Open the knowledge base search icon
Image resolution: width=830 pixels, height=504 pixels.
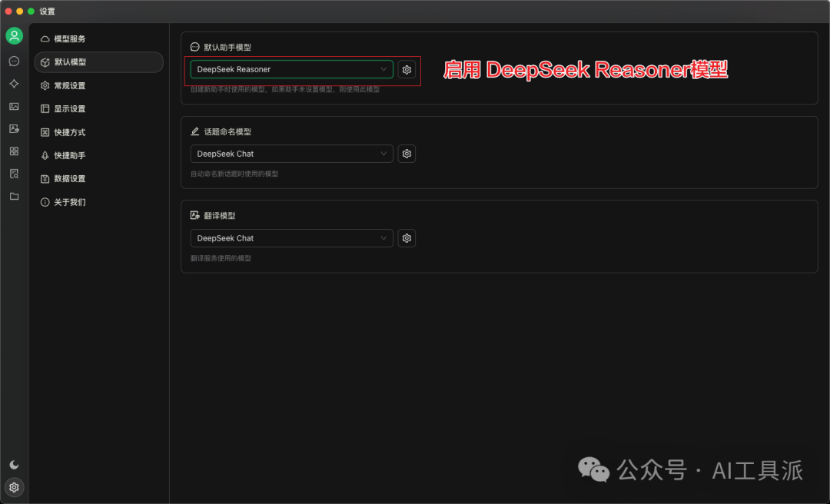point(15,174)
